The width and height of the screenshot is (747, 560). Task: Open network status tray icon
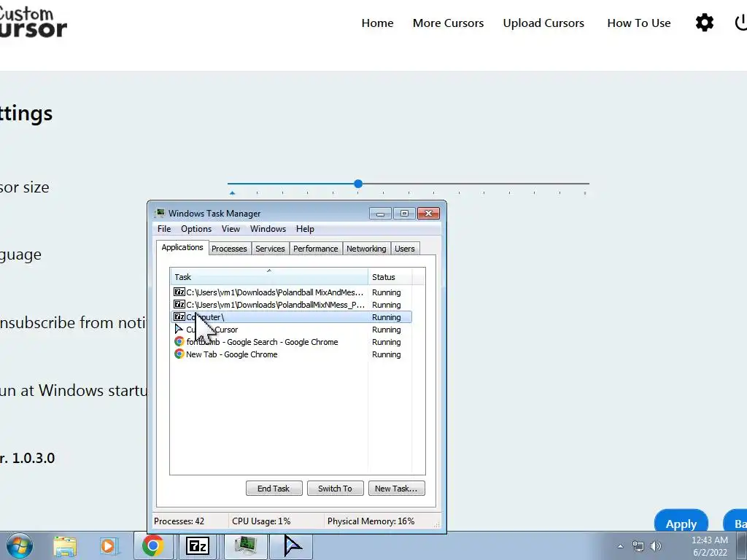coord(638,546)
